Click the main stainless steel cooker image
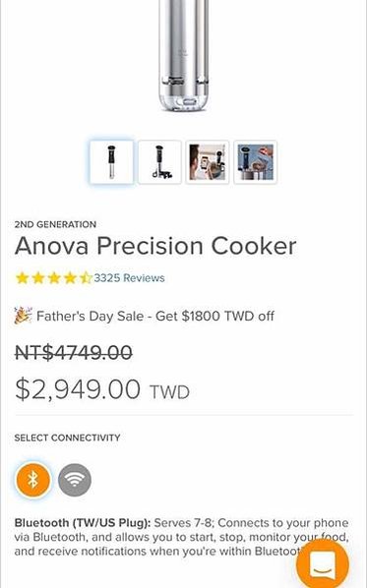Viewport: 367px width, 588px height. [183, 55]
